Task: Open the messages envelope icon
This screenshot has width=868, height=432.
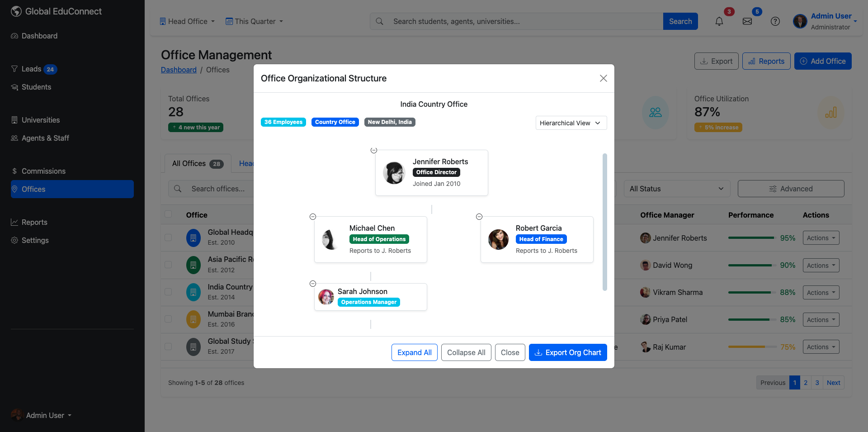Action: pos(747,21)
